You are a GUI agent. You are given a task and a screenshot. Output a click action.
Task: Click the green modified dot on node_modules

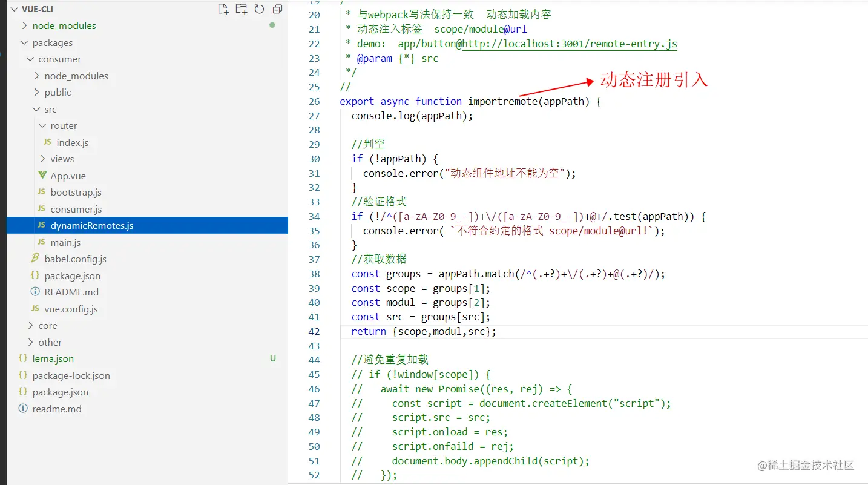(272, 25)
